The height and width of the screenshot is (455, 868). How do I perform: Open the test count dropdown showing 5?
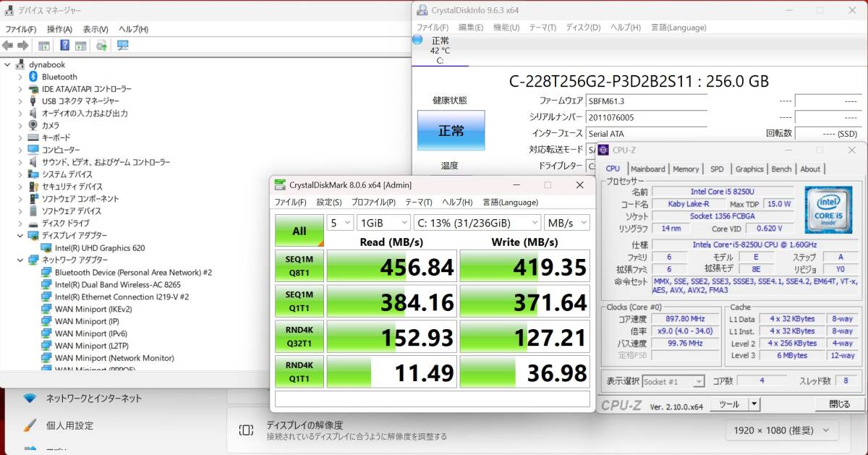click(x=340, y=223)
